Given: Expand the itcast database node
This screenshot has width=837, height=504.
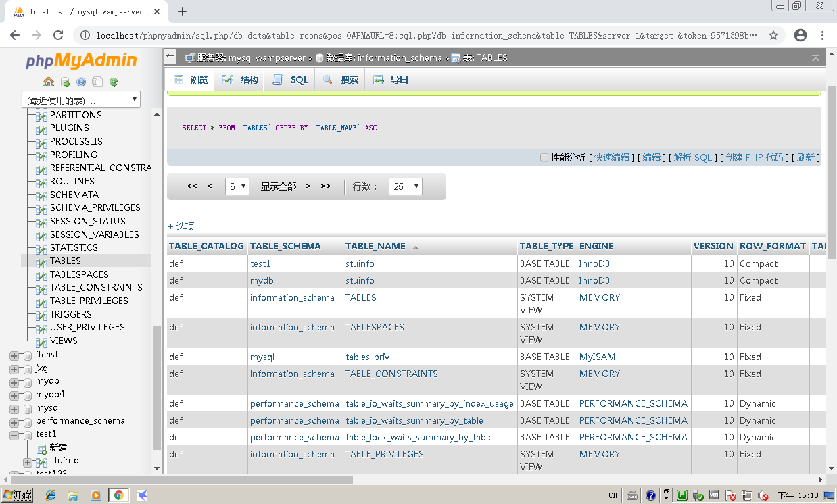Looking at the screenshot, I should click(x=14, y=355).
